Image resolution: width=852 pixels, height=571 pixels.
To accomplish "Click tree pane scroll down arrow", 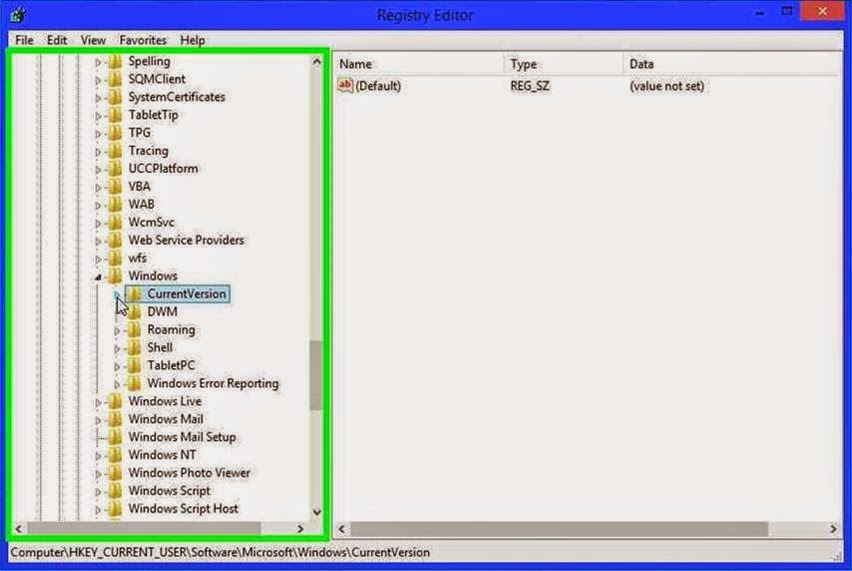I will pos(317,512).
